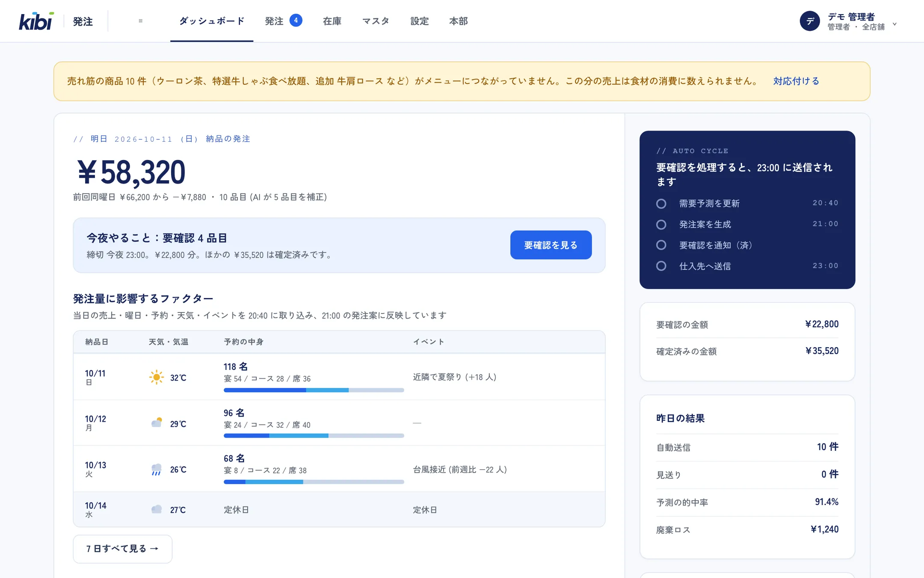Click the イベント column header
The image size is (924, 578).
(429, 342)
